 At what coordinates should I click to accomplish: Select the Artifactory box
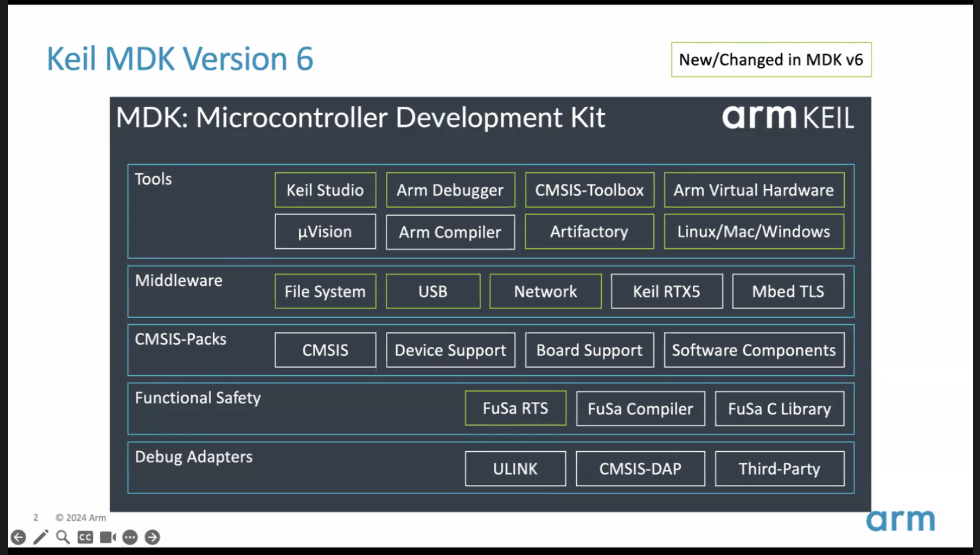pyautogui.click(x=590, y=231)
